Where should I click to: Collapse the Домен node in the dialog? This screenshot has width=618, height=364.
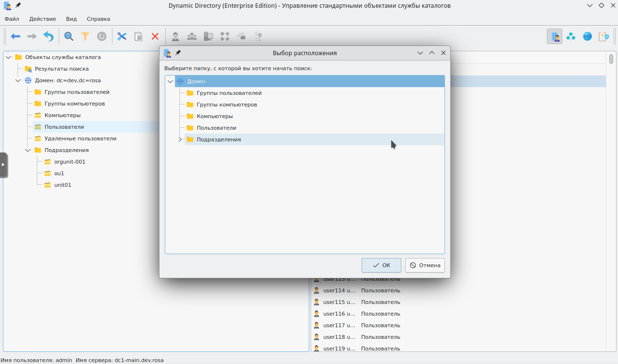[170, 81]
